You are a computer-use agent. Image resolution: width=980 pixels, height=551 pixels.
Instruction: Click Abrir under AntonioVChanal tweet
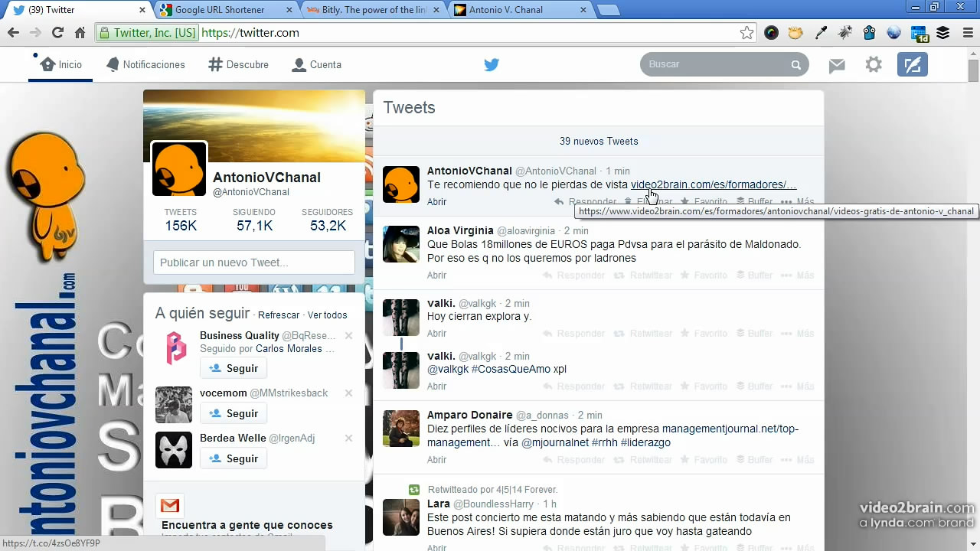(436, 202)
